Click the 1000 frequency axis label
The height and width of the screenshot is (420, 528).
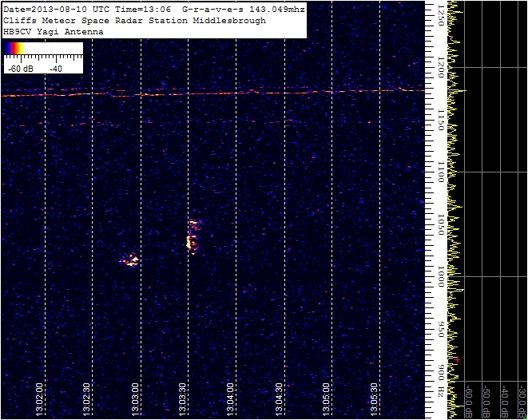pyautogui.click(x=440, y=276)
